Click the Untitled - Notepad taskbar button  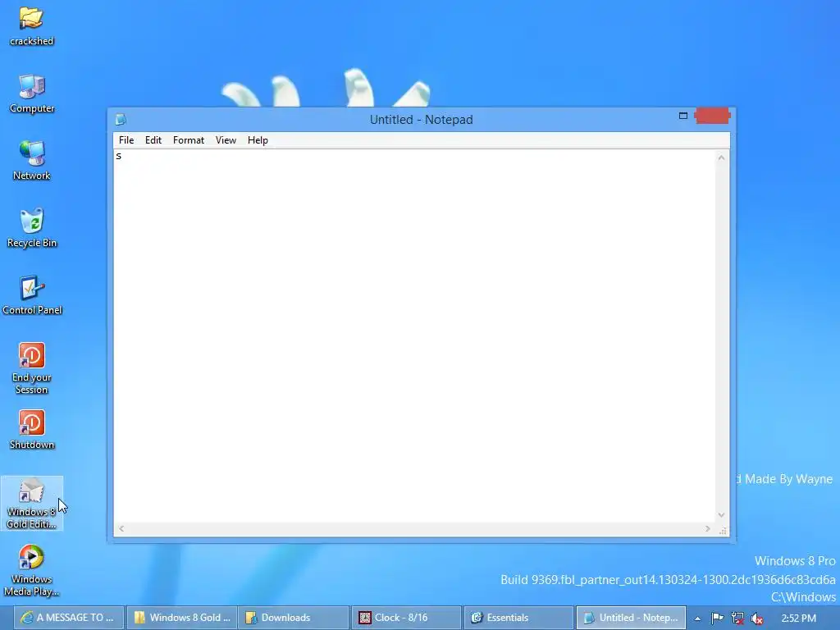(631, 618)
